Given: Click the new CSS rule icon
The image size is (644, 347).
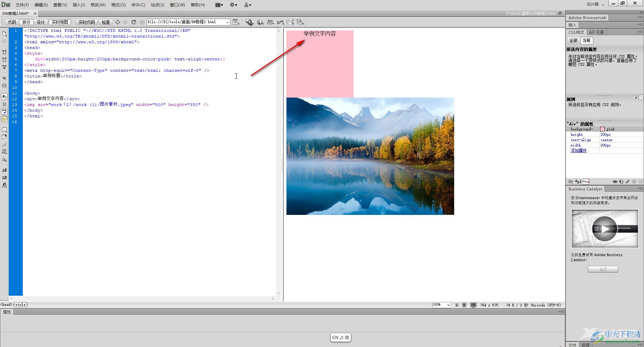Looking at the screenshot, I should coord(621,181).
